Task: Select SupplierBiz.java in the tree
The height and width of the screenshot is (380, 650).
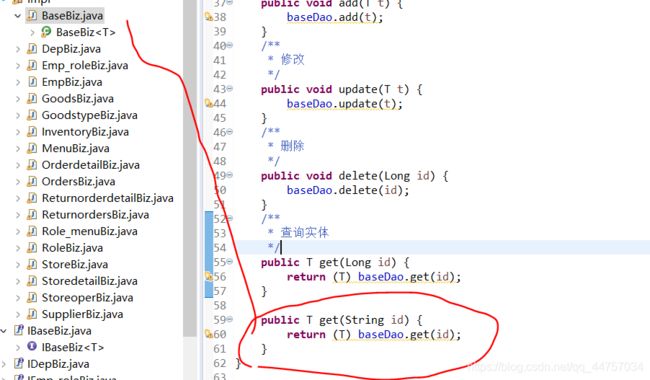Action: (82, 314)
